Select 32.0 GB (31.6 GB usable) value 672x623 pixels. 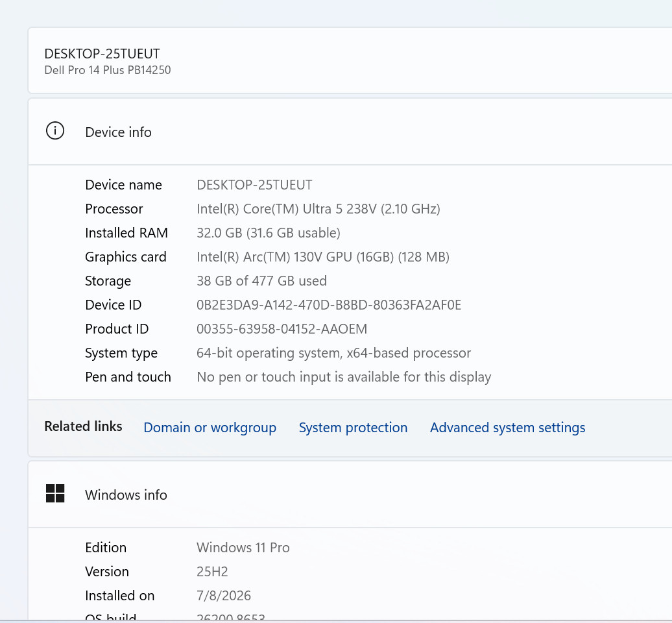tap(269, 233)
